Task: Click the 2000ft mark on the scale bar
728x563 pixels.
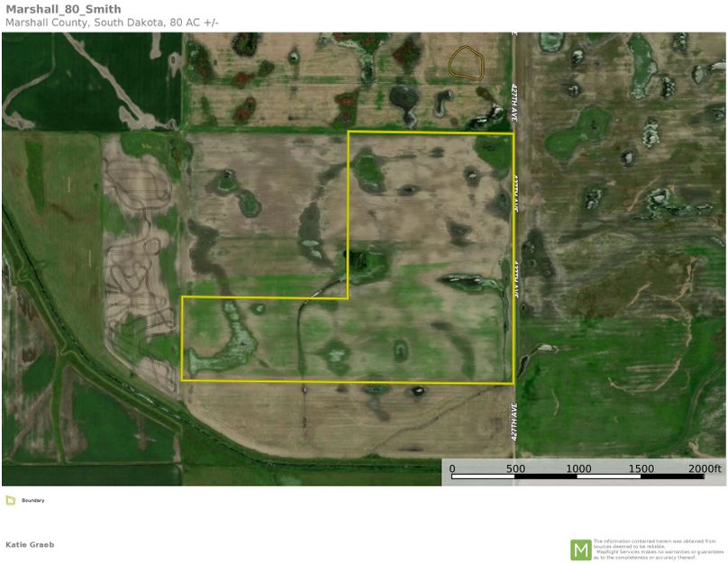Action: (705, 468)
